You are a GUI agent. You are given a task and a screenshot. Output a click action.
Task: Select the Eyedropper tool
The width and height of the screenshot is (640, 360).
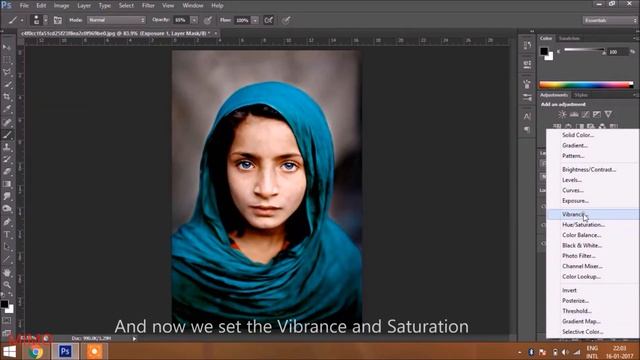[7, 109]
